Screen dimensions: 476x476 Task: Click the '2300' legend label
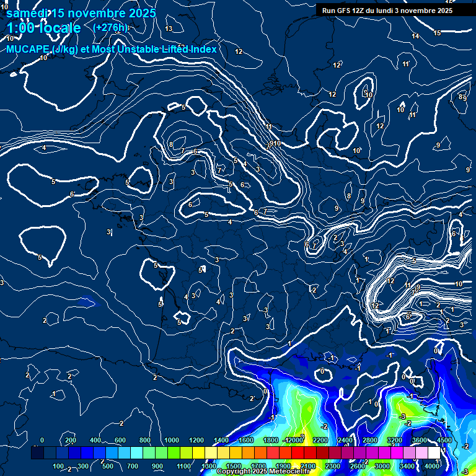tap(332, 466)
